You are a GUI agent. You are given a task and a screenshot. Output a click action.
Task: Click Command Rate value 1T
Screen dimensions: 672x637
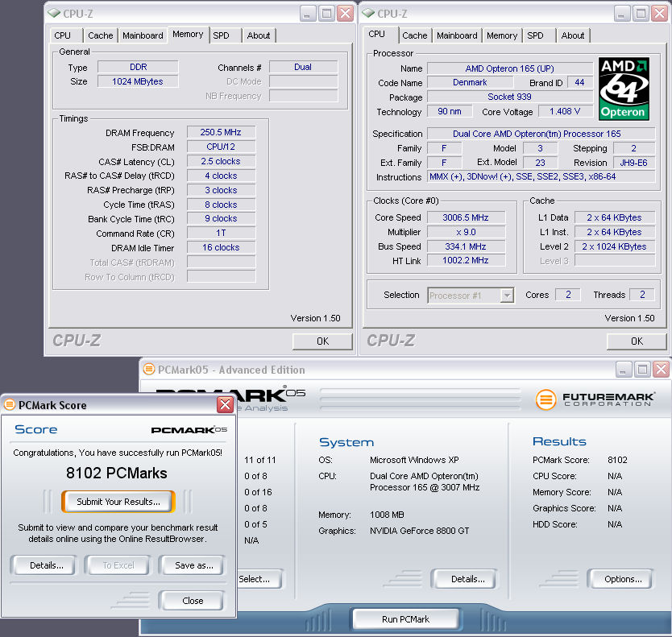pos(221,233)
